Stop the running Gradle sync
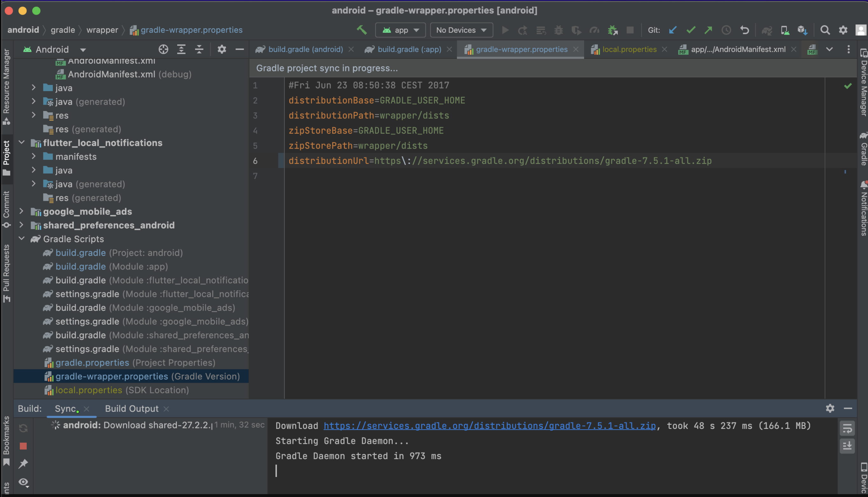 pyautogui.click(x=23, y=446)
